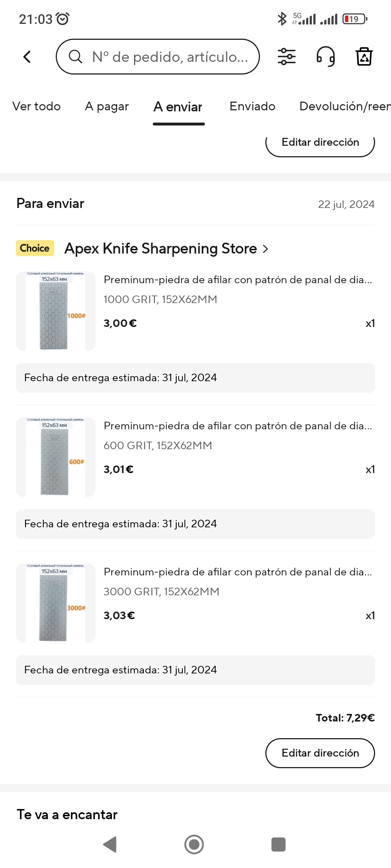Tap Android recent apps square button
Image resolution: width=391 pixels, height=868 pixels.
pos(278,844)
